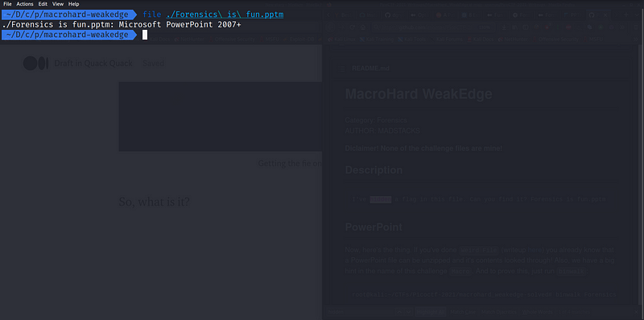This screenshot has height=320, width=644.
Task: Open the Firefox hamburger application menu
Action: tap(636, 27)
